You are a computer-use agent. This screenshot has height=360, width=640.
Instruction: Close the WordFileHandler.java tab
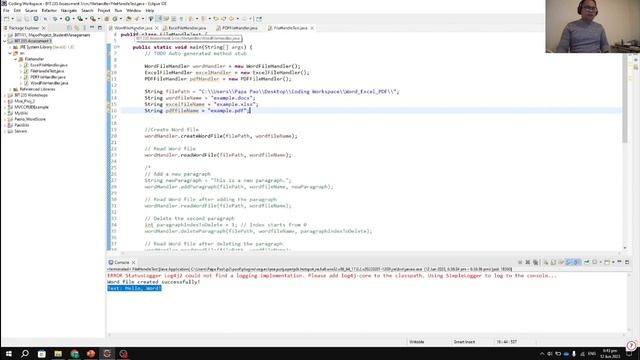pyautogui.click(x=157, y=28)
